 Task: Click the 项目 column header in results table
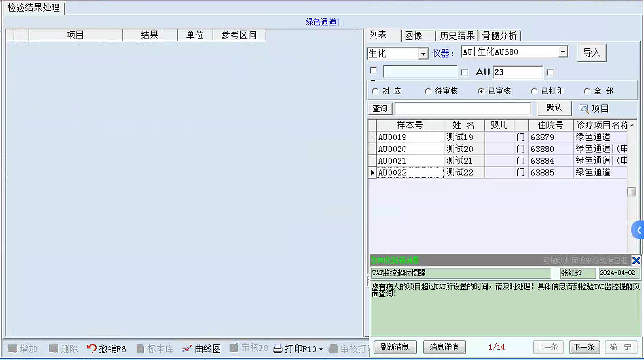75,35
